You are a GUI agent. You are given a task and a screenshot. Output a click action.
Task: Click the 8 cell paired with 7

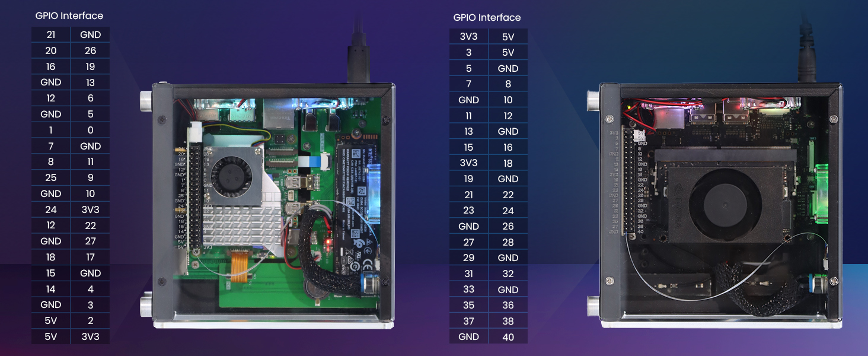508,84
